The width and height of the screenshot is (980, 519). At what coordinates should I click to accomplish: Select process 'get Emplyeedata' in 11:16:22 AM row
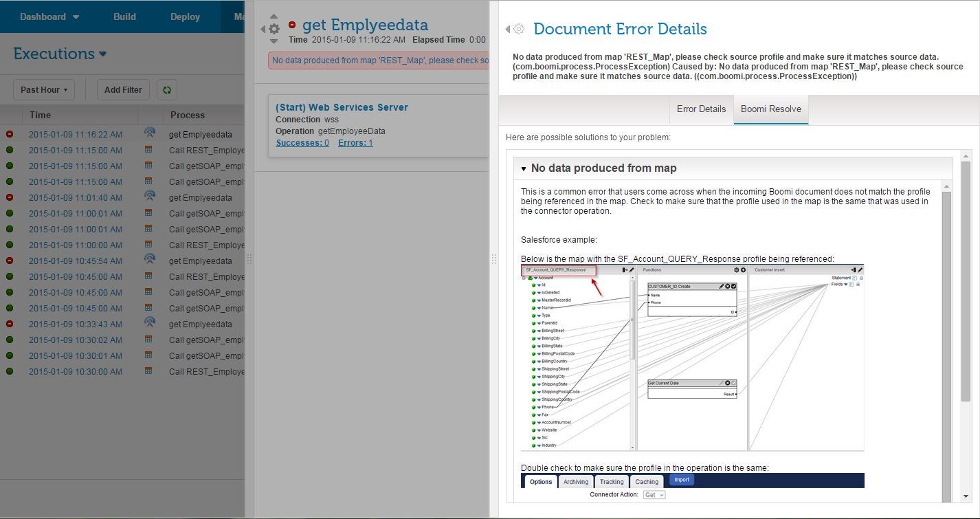pos(201,135)
